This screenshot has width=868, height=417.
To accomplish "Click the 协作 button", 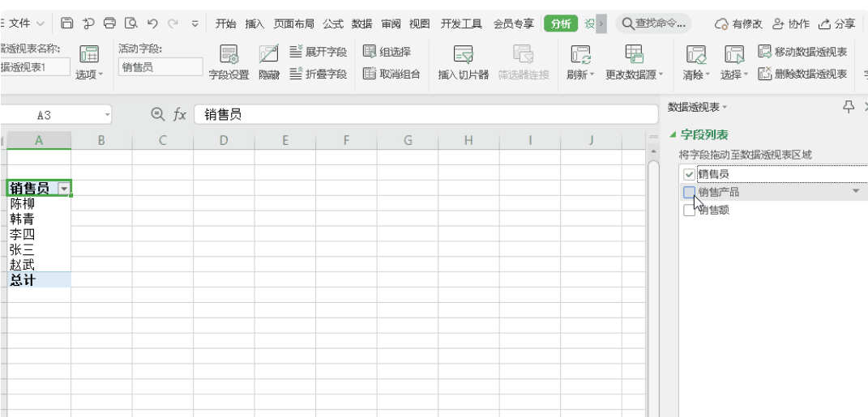I will tap(792, 23).
